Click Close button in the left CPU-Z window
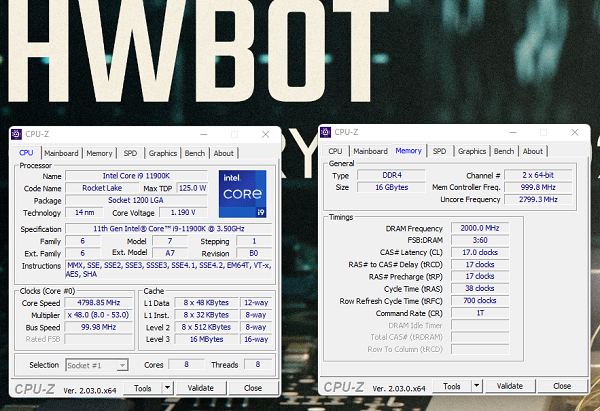This screenshot has width=600, height=411. pyautogui.click(x=253, y=388)
